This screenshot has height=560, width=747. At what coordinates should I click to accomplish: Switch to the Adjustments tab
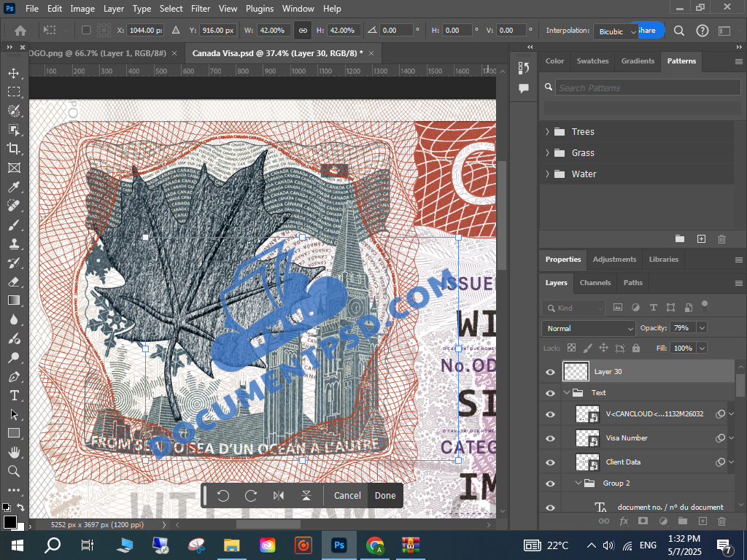(614, 259)
